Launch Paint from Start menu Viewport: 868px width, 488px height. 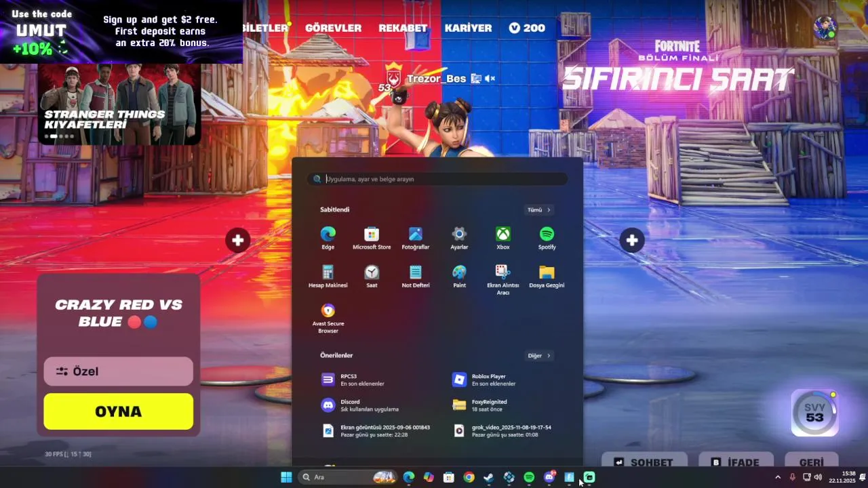pos(459,276)
